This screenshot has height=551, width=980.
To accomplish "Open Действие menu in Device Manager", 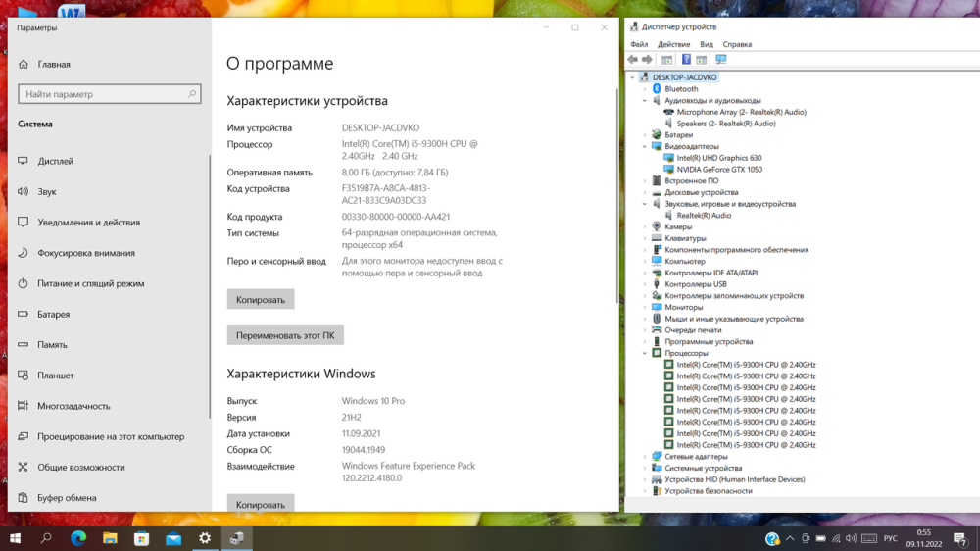I will [673, 44].
